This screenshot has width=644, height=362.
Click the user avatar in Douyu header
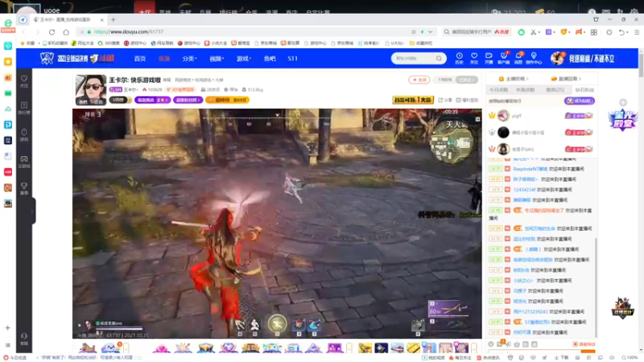[557, 59]
